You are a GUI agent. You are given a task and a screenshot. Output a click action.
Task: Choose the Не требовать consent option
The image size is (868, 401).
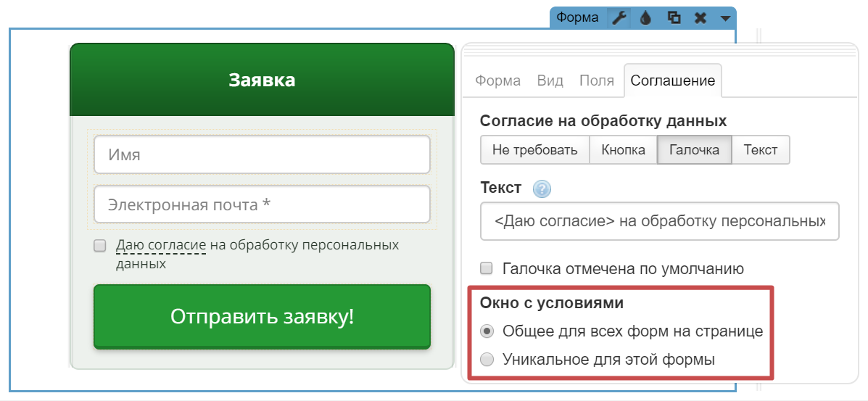pos(534,150)
